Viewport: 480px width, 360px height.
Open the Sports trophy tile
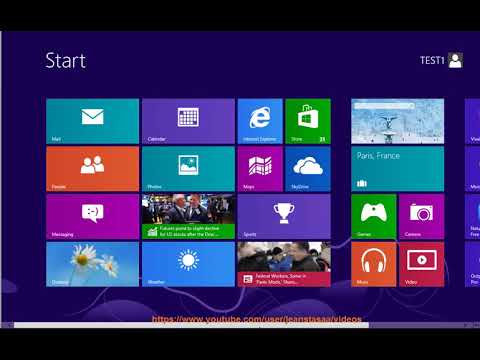click(284, 216)
